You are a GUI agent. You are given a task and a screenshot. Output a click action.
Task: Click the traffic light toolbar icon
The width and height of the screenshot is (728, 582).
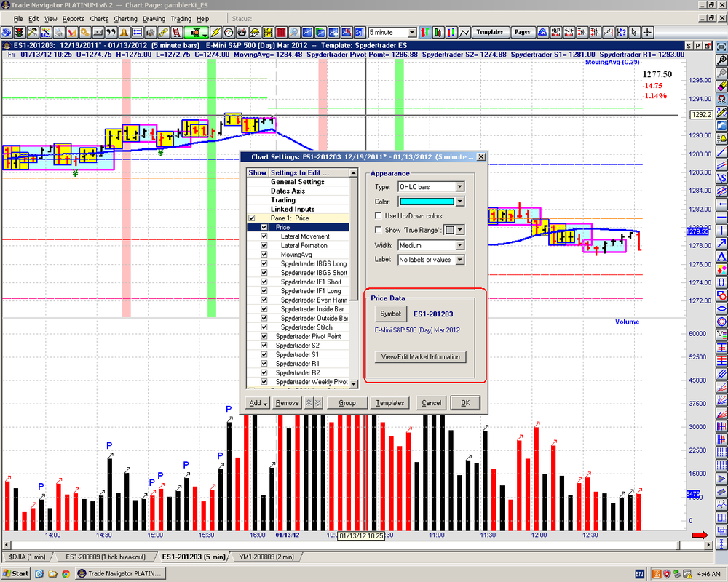coord(20,33)
